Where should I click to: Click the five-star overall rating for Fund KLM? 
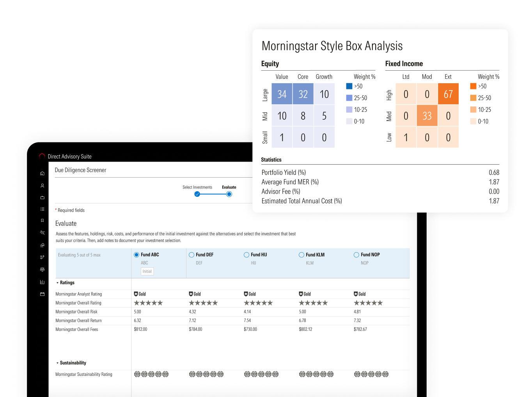313,303
